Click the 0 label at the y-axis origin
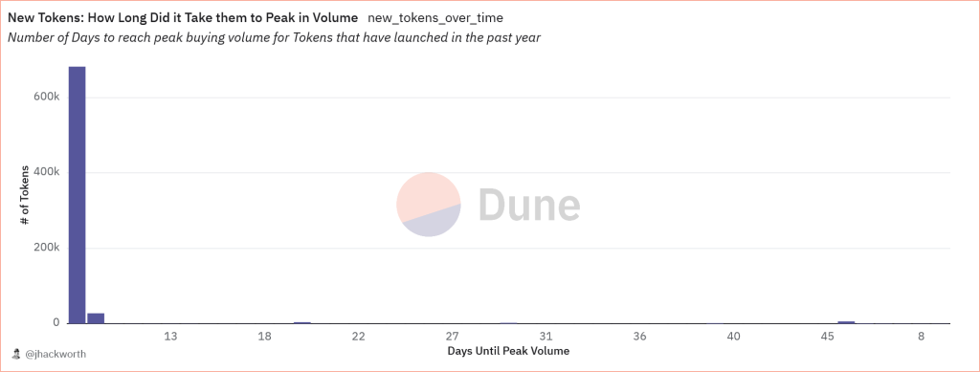Image resolution: width=980 pixels, height=372 pixels. point(55,323)
